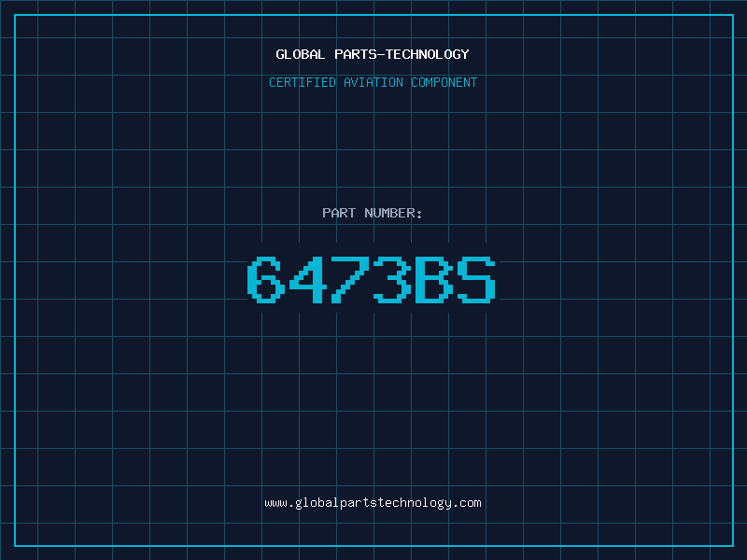Select the part number 6473BS
Viewport: 747px width, 560px height.
[x=372, y=279]
